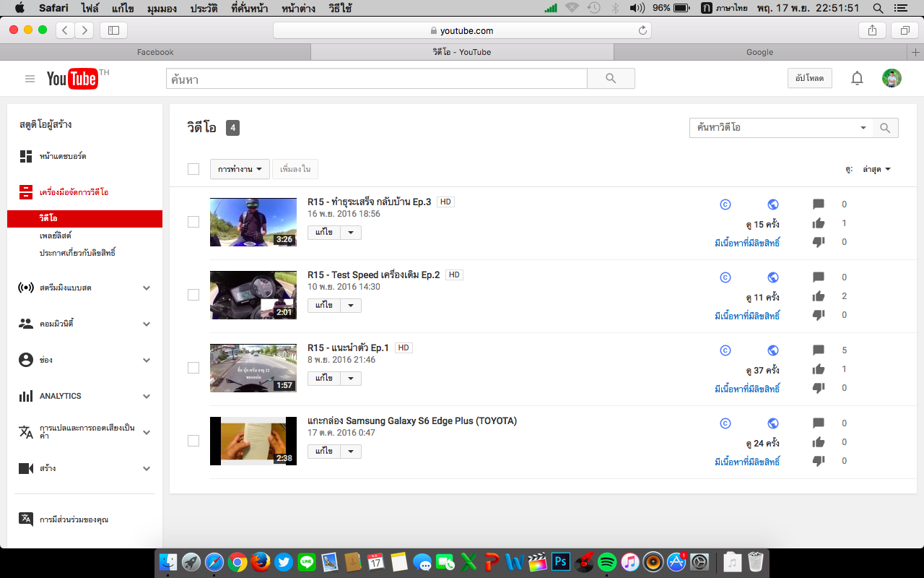Open the ค้นหาวิดีโอ search options arrow

[x=863, y=128]
